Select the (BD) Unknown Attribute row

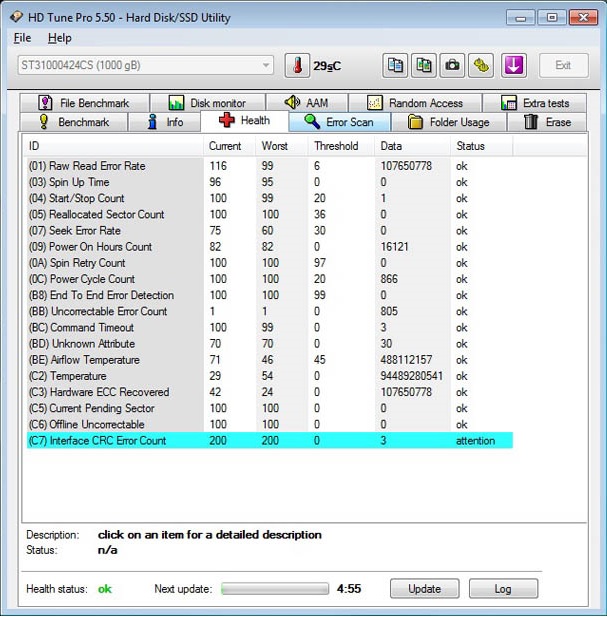coord(270,344)
